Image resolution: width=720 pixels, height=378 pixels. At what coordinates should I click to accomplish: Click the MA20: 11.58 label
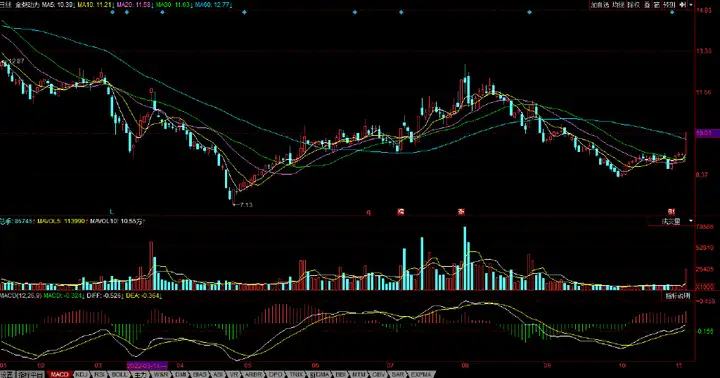pos(134,5)
